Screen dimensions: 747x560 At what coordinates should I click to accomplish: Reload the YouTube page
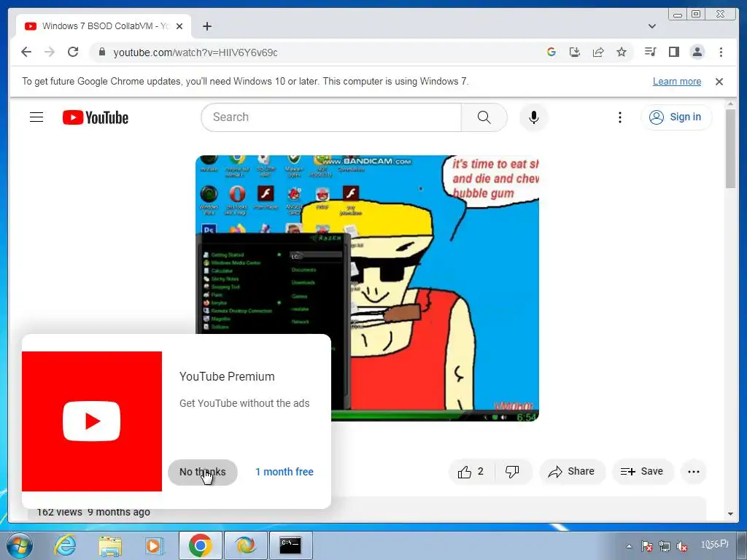point(73,52)
